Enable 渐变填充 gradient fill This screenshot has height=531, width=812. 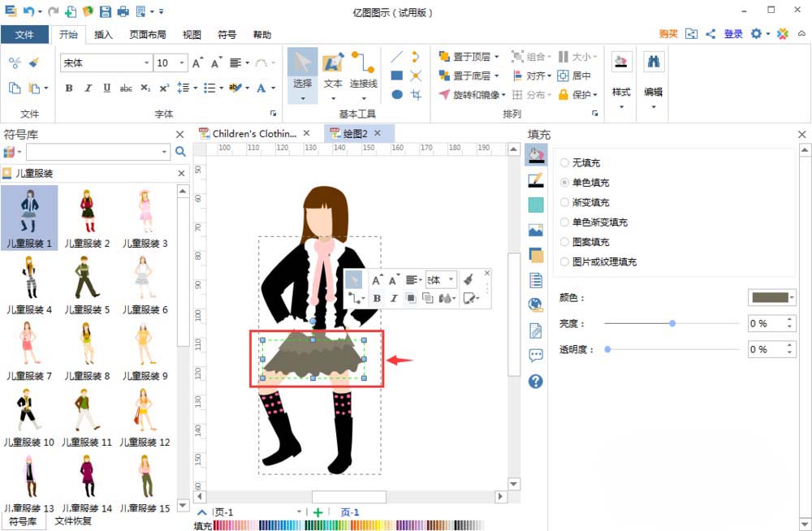565,202
